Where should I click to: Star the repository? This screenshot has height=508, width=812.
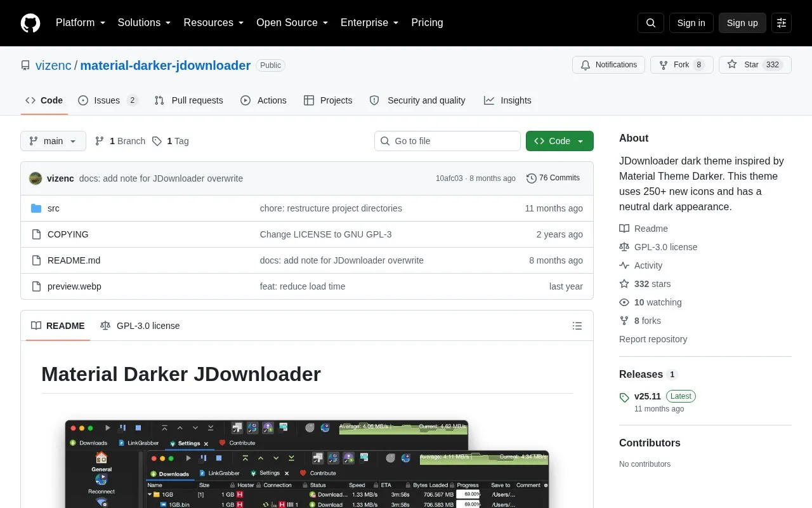(x=755, y=65)
